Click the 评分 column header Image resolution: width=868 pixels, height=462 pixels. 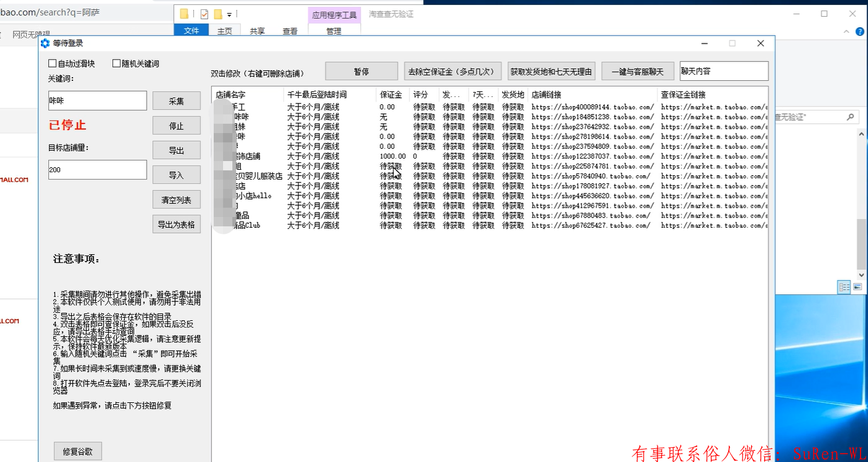(424, 95)
